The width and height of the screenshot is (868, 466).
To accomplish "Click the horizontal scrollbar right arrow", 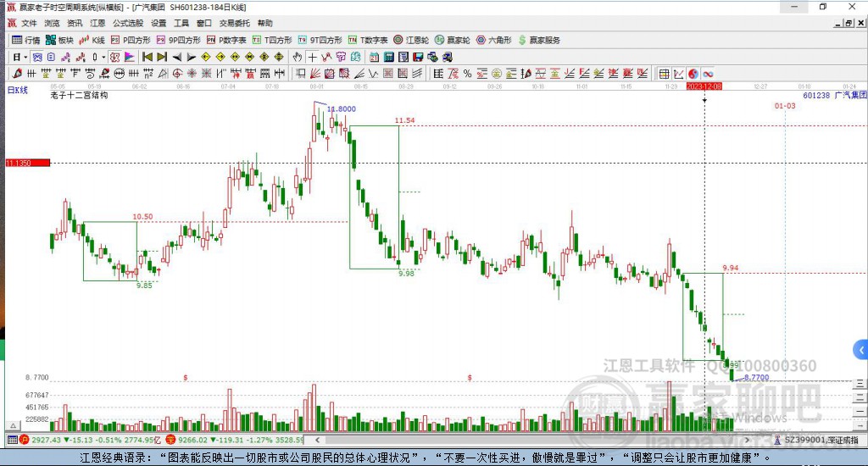I will [x=747, y=440].
